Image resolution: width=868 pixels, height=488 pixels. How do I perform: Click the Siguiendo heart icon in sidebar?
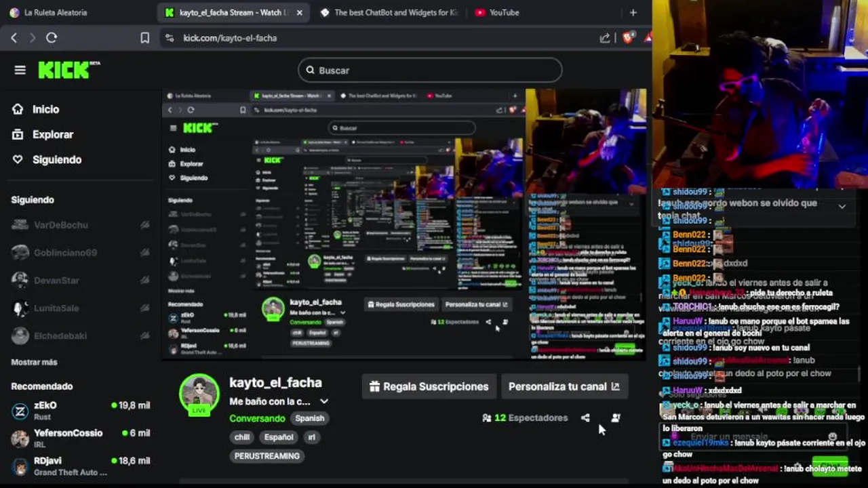(x=18, y=159)
